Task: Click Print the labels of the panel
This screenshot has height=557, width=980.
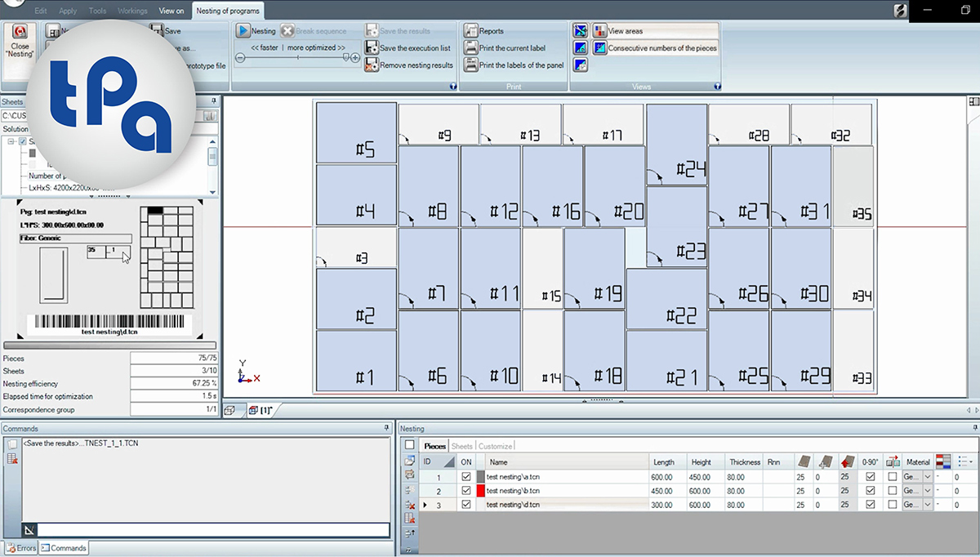Action: [x=472, y=64]
